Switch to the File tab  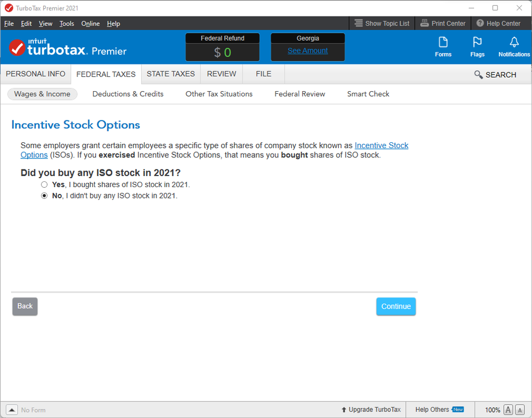tap(264, 74)
